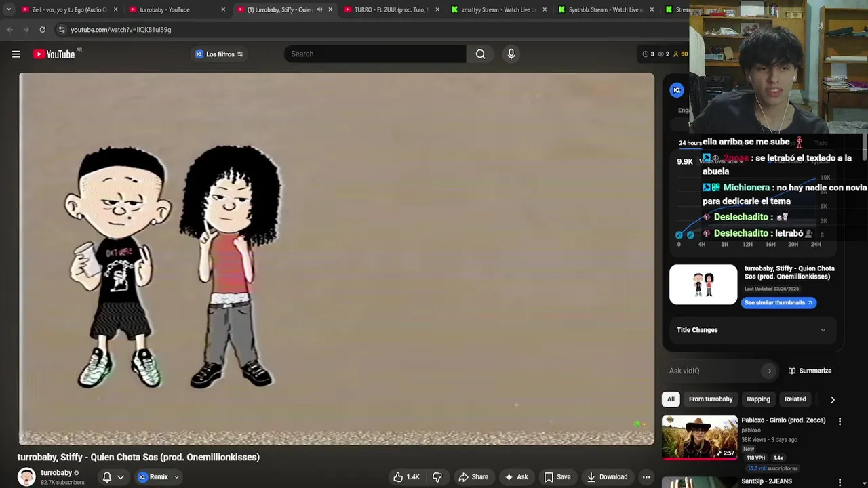Download the video
The width and height of the screenshot is (868, 488).
coord(607,477)
